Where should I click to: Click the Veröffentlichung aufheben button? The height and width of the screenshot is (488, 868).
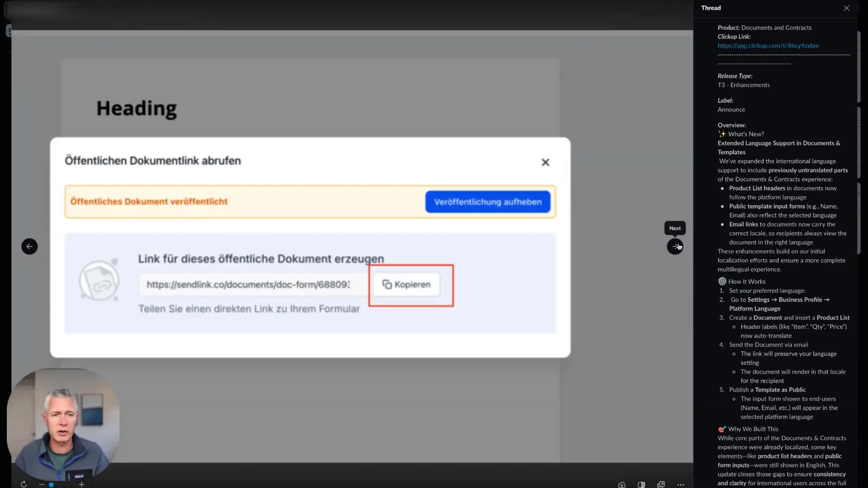pyautogui.click(x=487, y=202)
